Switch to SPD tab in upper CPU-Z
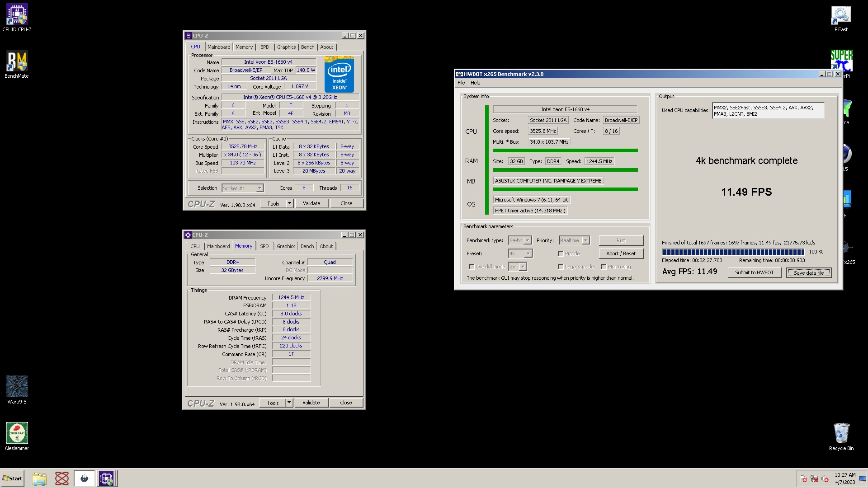The image size is (868, 488). click(265, 47)
